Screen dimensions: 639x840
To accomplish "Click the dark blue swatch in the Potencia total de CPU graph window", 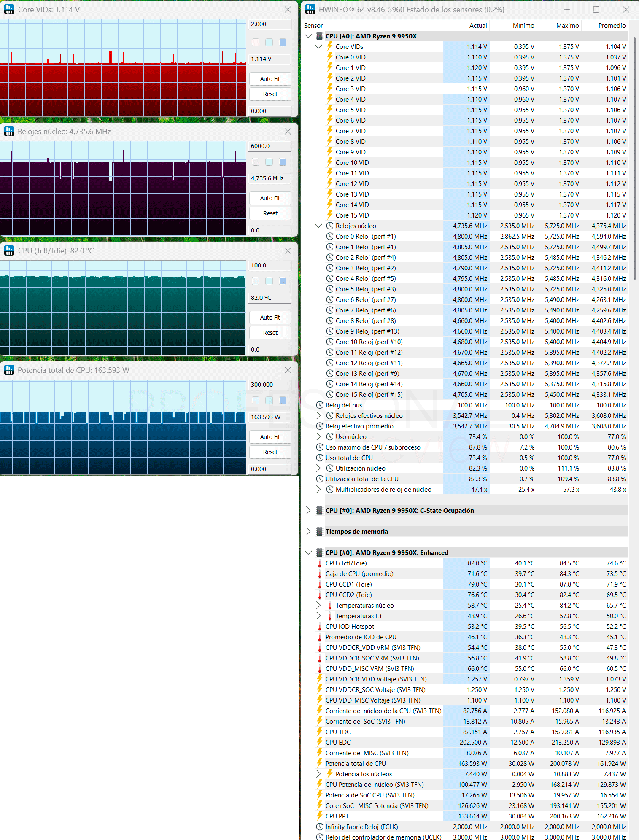I will (x=283, y=400).
